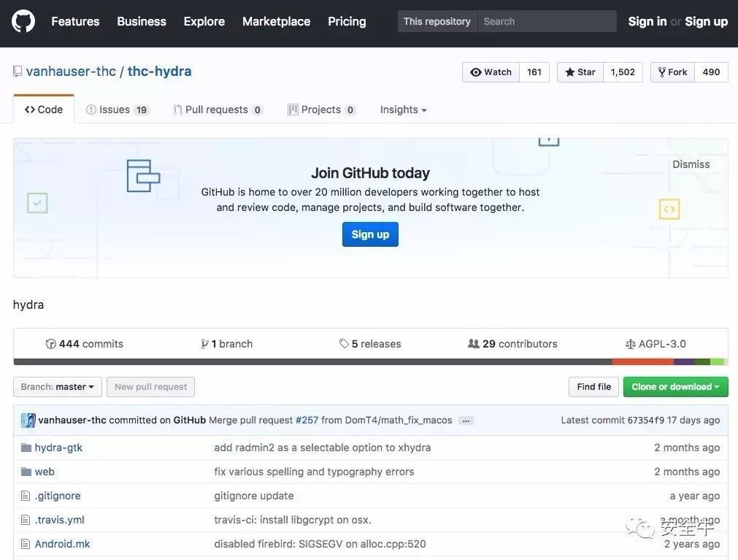Open the Features menu item
The width and height of the screenshot is (738, 560).
coord(75,21)
